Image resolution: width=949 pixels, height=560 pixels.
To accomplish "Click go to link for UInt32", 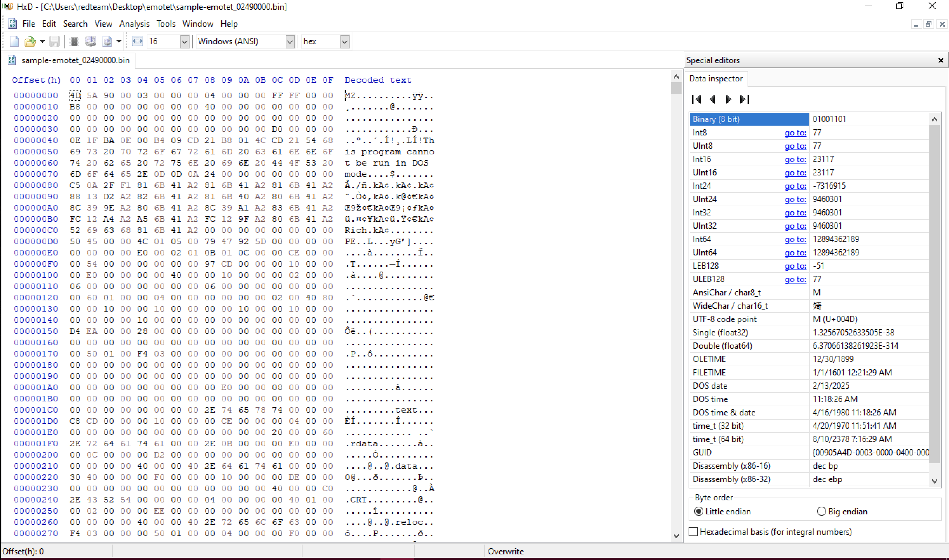I will (x=795, y=226).
